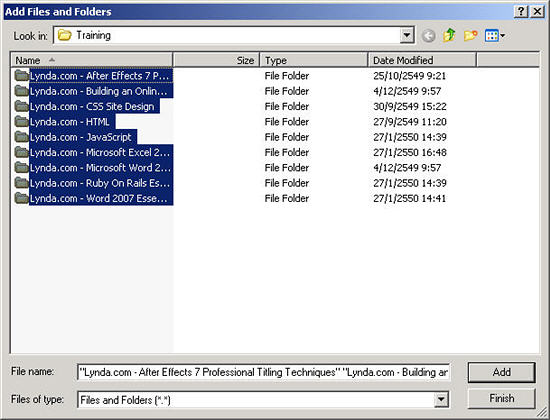
Task: Expand the Files of type dropdown
Action: [x=441, y=400]
